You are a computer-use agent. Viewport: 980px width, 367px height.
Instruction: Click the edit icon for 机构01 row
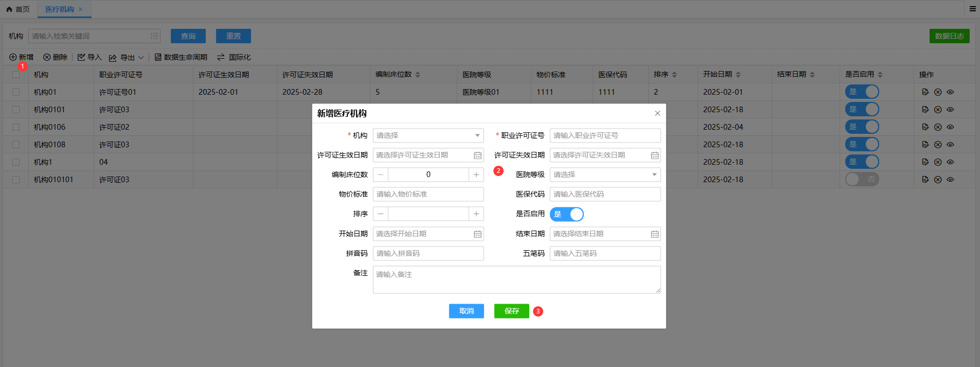(925, 92)
